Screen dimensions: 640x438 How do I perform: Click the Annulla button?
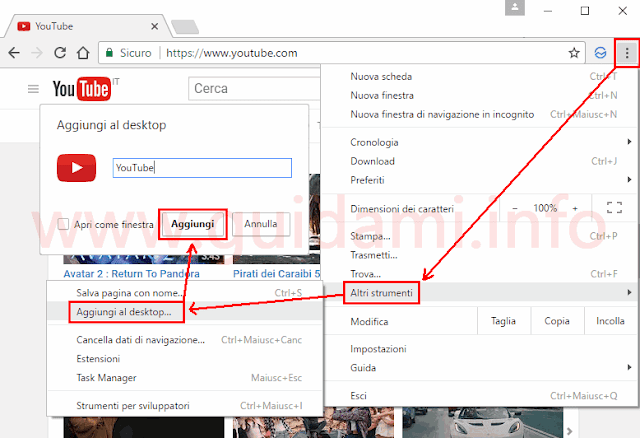[x=261, y=224]
